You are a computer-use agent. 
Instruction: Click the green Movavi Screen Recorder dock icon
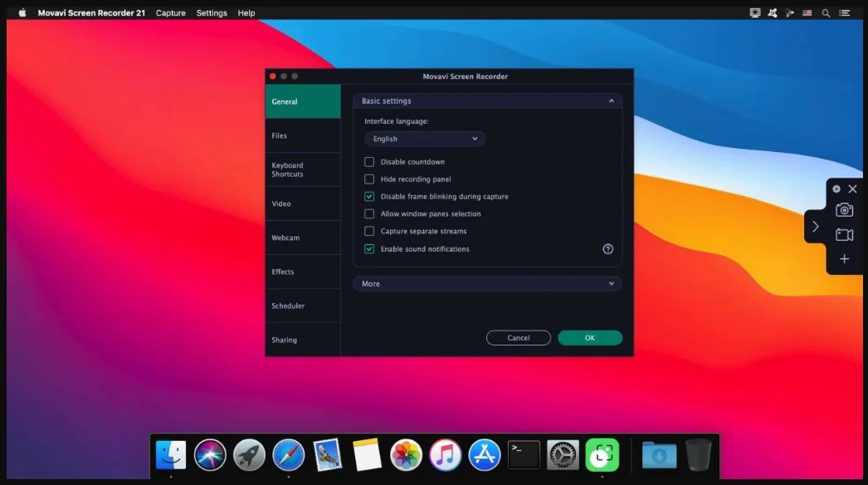[602, 455]
